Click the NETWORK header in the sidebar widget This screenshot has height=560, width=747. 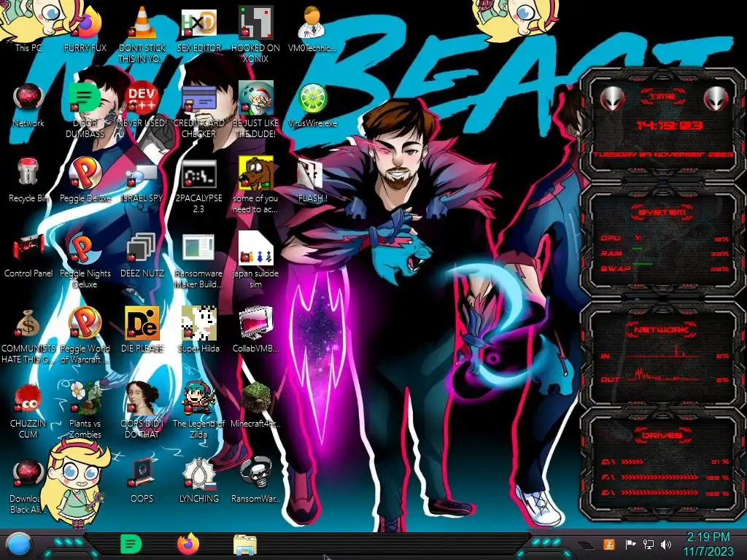662,330
